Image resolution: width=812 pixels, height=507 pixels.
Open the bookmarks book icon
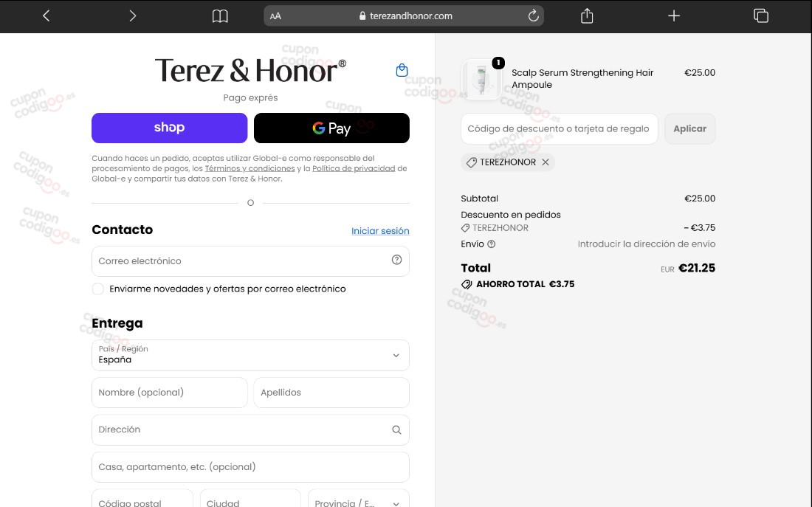click(220, 16)
